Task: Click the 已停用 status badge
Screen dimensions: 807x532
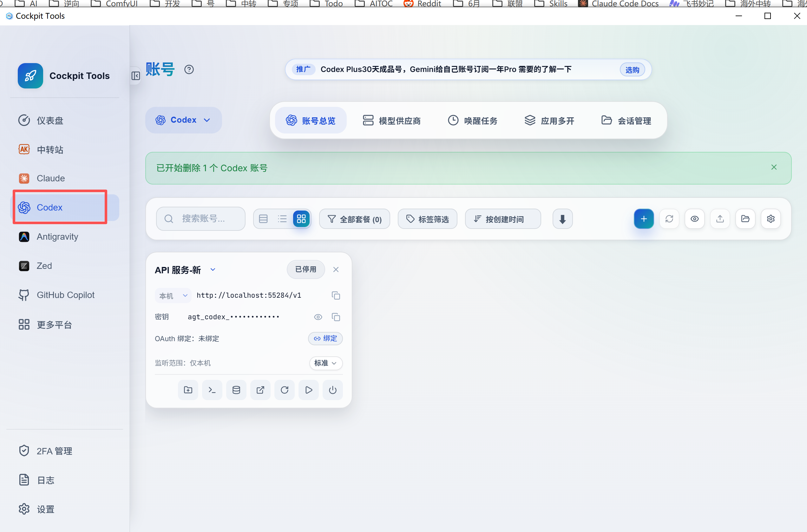Action: tap(306, 269)
